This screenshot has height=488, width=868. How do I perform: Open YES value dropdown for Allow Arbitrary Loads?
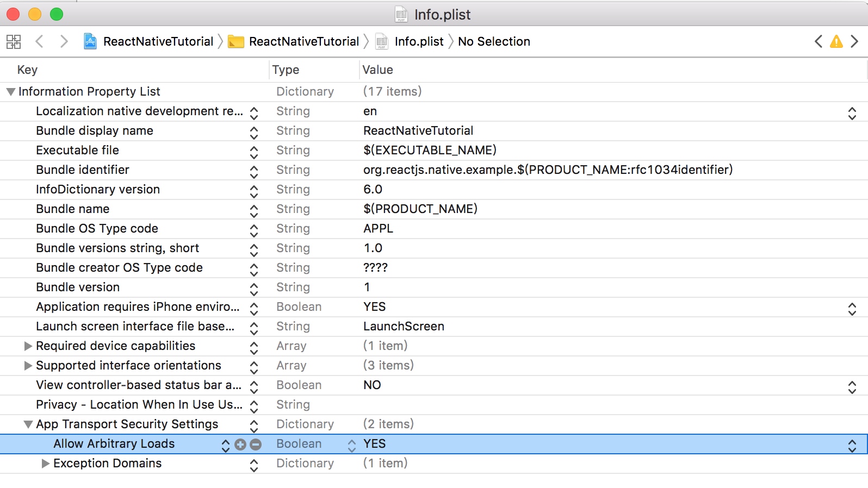click(852, 445)
